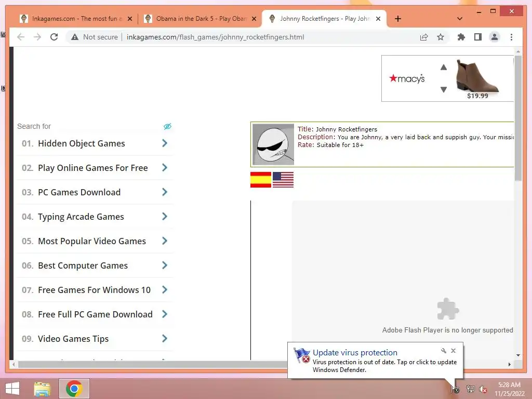The height and width of the screenshot is (399, 532).
Task: Open Typing Arcade Games link
Action: [81, 217]
